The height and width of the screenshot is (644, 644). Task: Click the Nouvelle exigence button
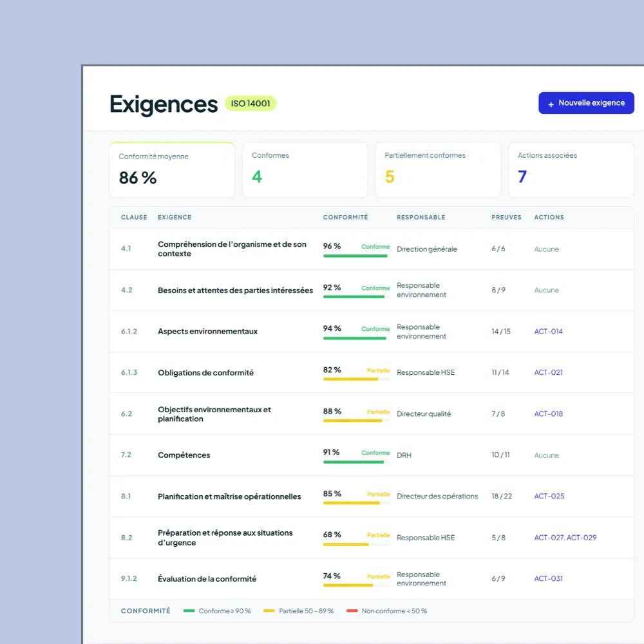pos(586,103)
